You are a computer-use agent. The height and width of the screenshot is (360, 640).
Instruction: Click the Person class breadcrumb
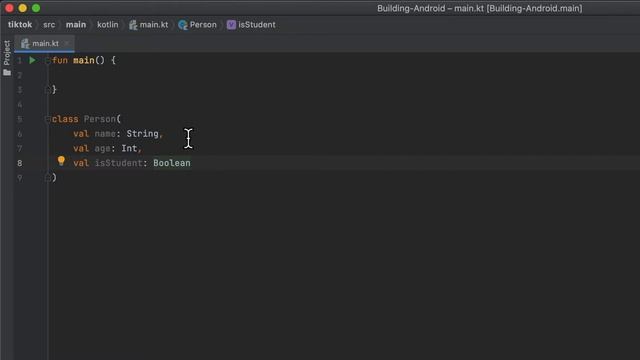pyautogui.click(x=203, y=24)
